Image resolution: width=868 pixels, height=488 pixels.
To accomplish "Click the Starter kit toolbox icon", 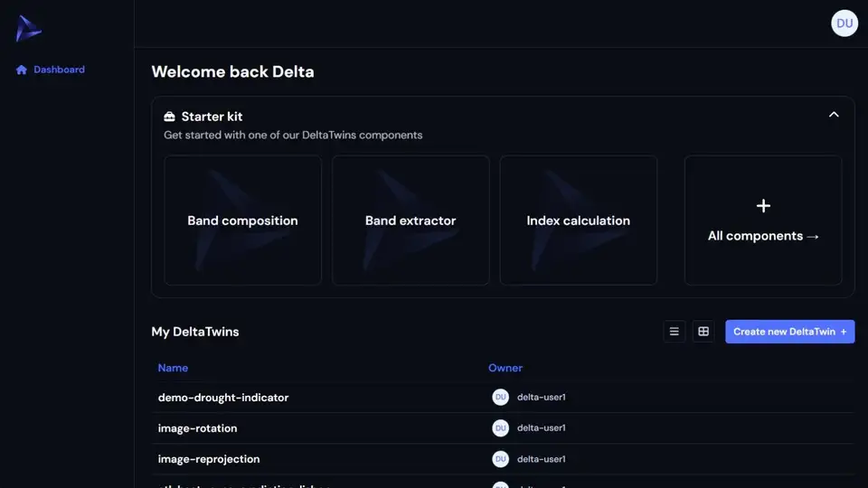I will 169,117.
